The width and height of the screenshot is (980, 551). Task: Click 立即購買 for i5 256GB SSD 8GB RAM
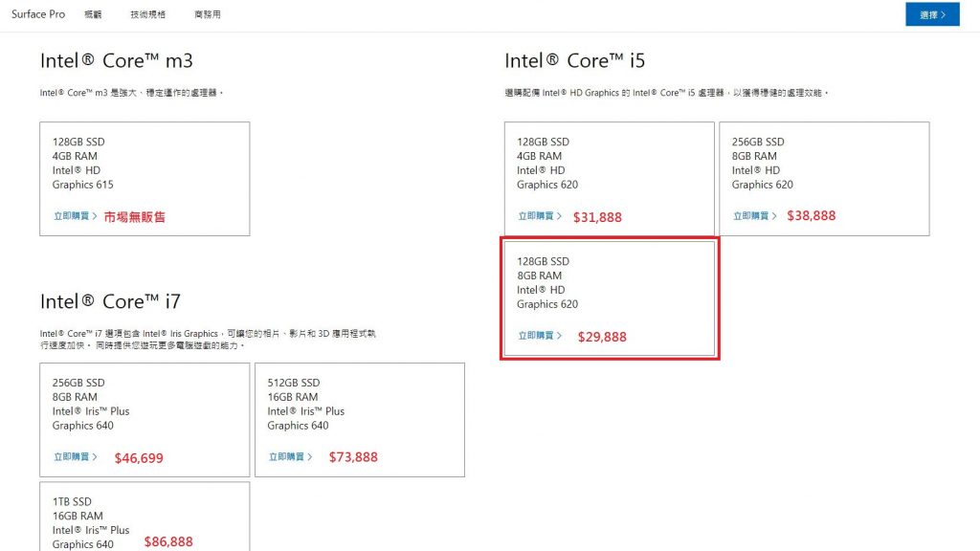coord(754,216)
